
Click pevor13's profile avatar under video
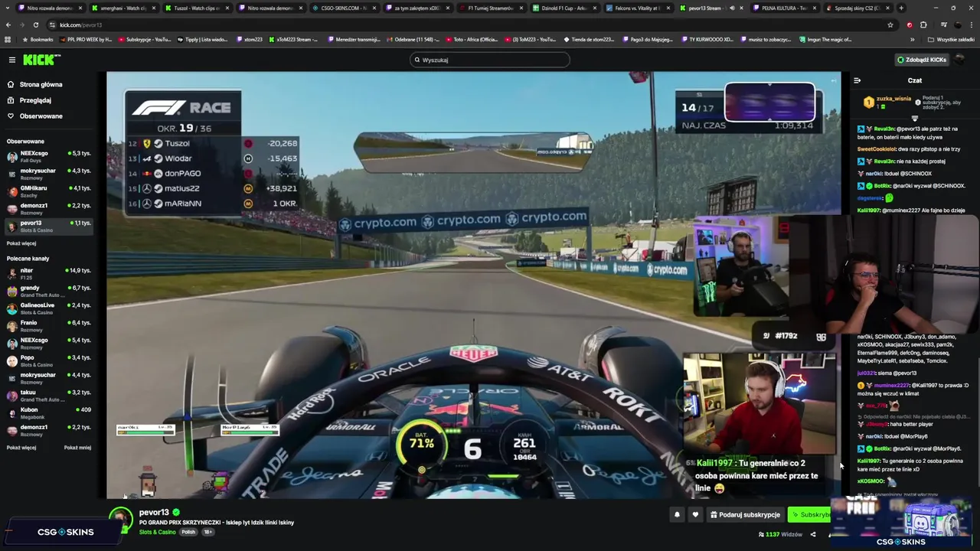pyautogui.click(x=119, y=520)
